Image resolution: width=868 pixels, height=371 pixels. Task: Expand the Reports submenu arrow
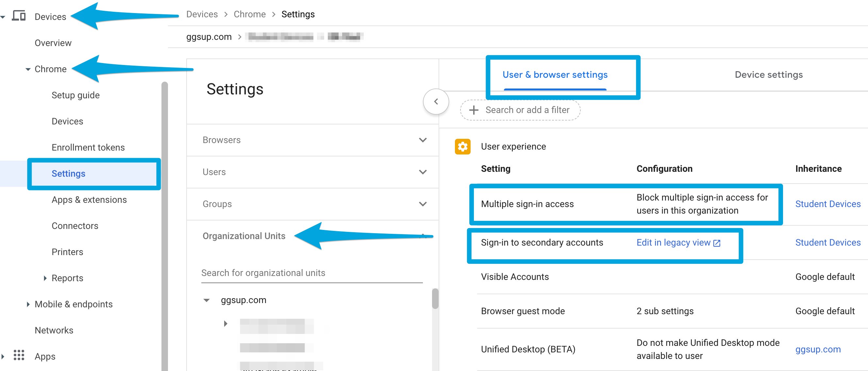45,278
